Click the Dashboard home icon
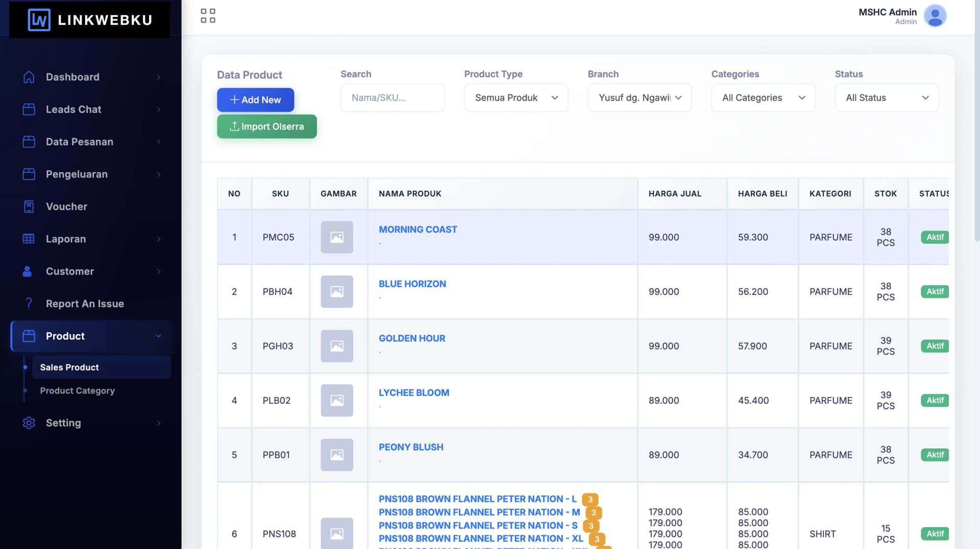 (29, 77)
